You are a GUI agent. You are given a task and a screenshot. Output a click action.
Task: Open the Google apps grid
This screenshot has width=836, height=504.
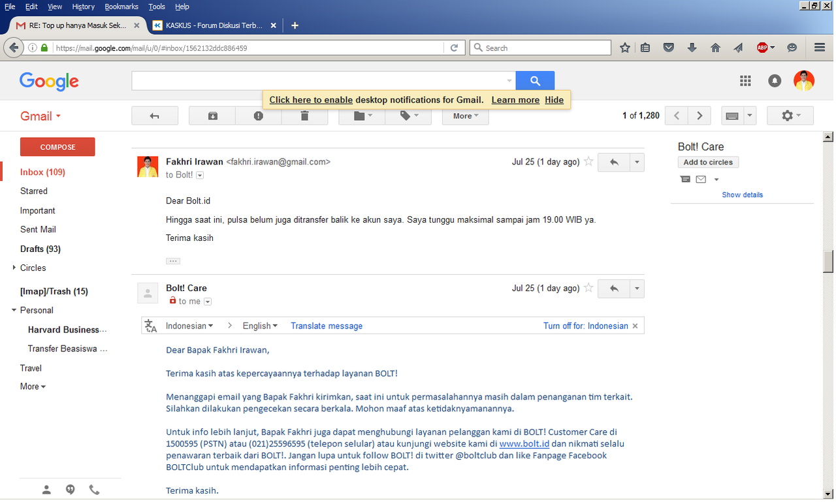[x=745, y=81]
